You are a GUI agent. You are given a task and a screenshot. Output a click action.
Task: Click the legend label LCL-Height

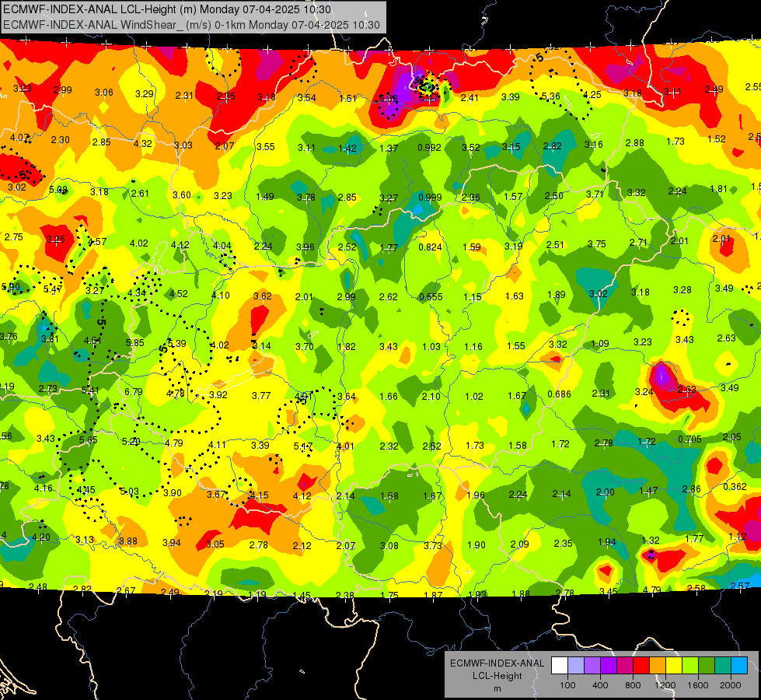[x=497, y=676]
